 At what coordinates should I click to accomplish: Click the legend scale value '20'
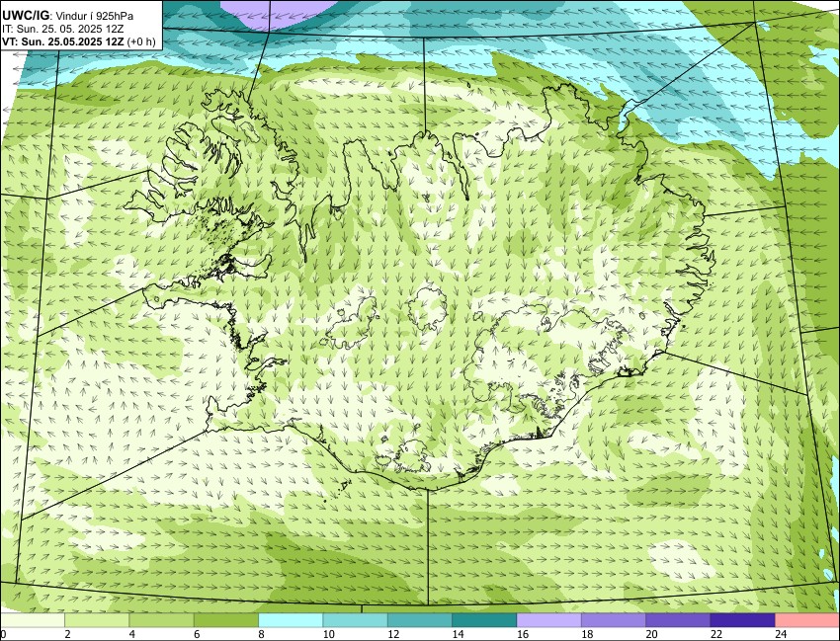pos(651,634)
